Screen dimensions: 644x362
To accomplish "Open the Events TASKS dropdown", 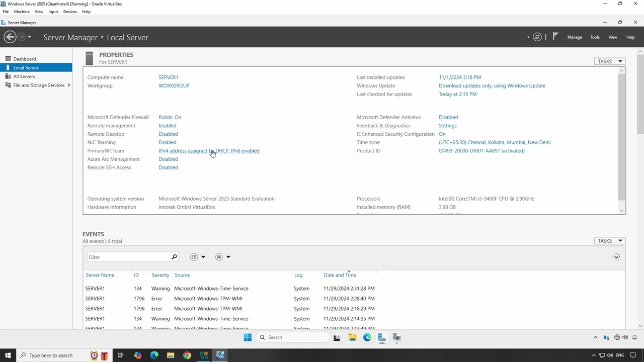I will pyautogui.click(x=609, y=241).
